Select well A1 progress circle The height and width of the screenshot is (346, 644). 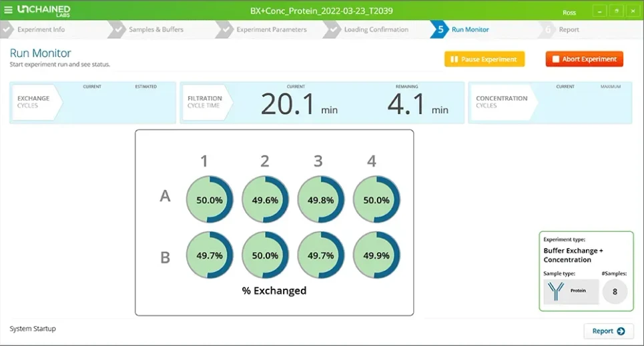210,199
